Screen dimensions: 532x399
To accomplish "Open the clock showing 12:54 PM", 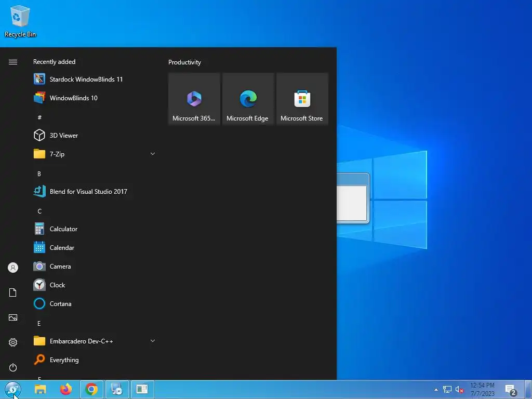I will pyautogui.click(x=482, y=390).
